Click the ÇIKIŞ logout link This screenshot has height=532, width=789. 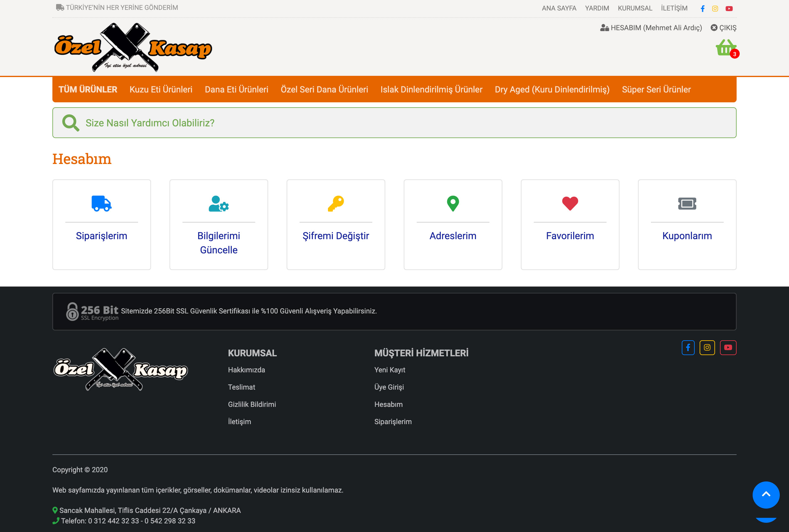724,28
